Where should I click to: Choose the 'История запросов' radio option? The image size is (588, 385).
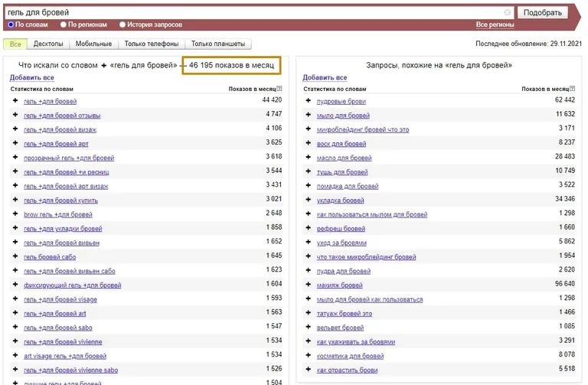coord(125,24)
